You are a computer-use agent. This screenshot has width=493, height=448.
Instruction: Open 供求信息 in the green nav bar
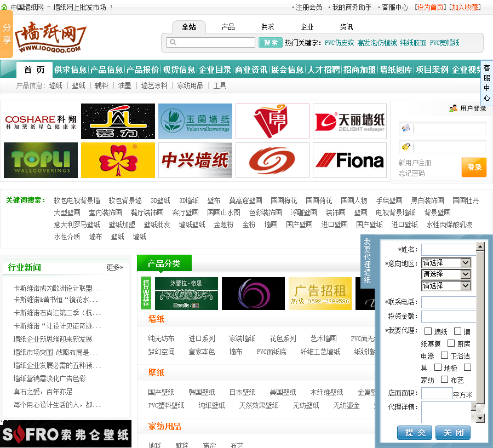click(x=71, y=70)
